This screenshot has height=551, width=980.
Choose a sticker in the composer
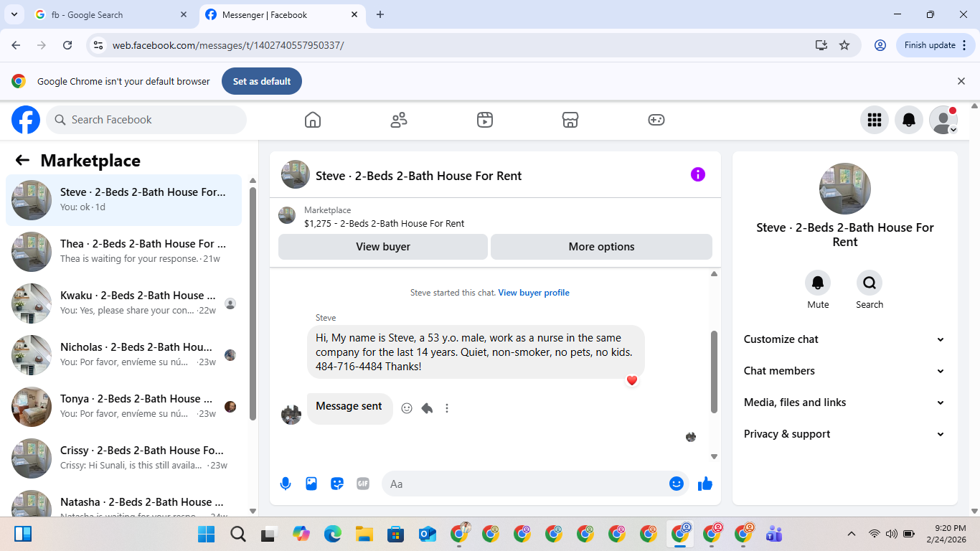click(337, 484)
